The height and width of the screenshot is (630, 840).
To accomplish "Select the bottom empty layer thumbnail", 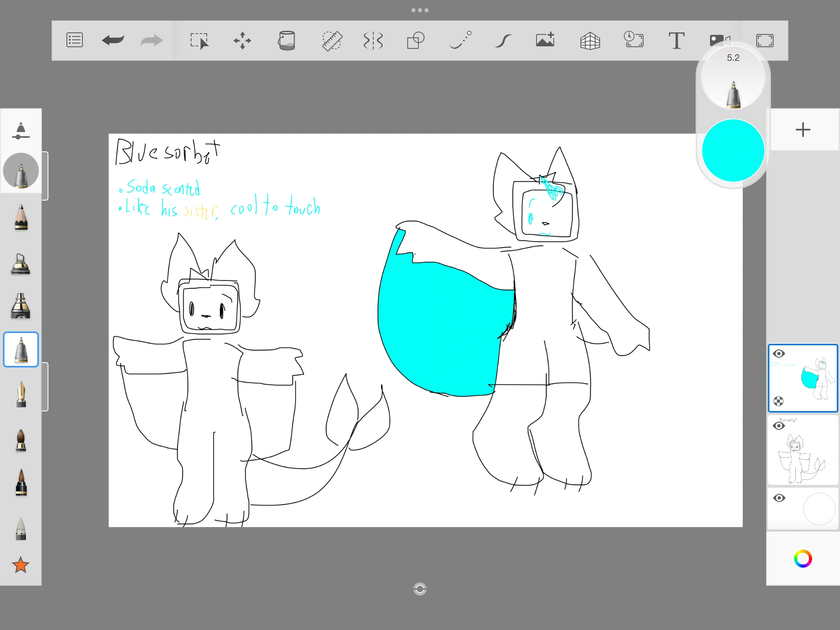I will [x=819, y=509].
